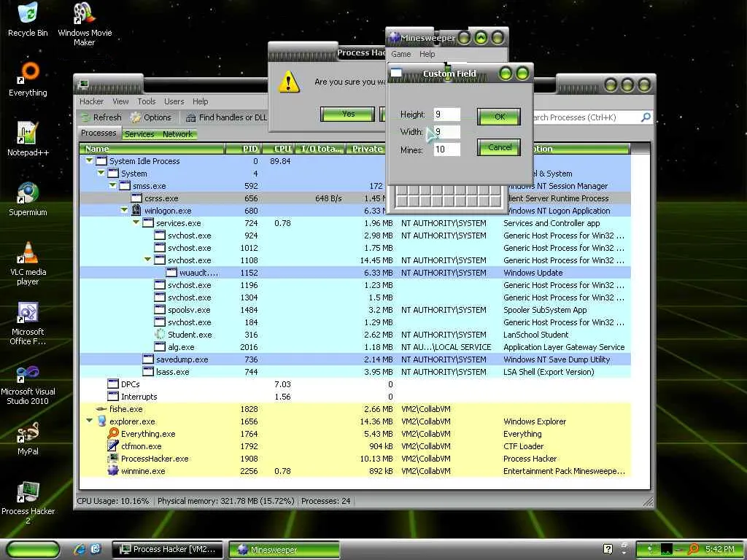Select the ctfmon.exe process icon
The width and height of the screenshot is (747, 560).
(x=113, y=446)
